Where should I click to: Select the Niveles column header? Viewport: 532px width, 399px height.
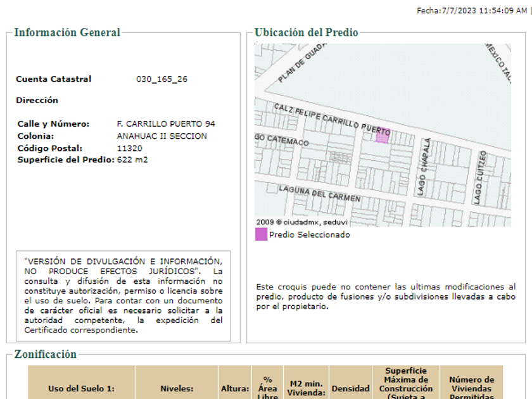(176, 388)
